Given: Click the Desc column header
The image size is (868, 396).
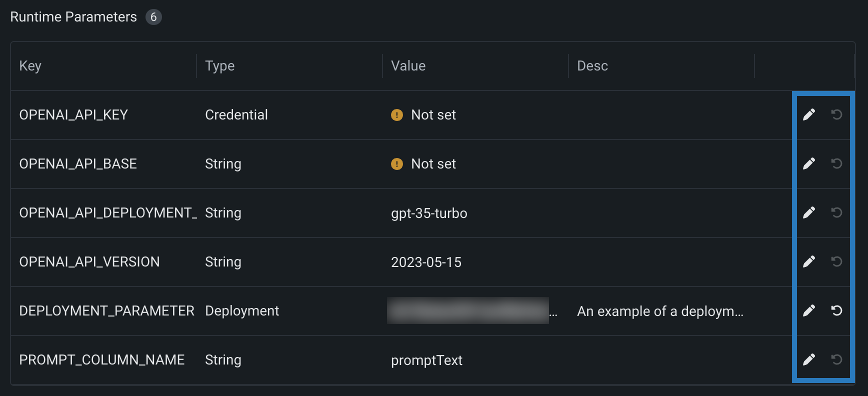Looking at the screenshot, I should point(592,66).
